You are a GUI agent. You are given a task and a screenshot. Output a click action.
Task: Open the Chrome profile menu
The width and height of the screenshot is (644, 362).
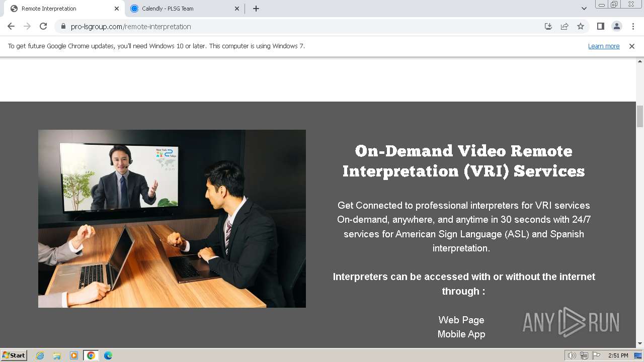pyautogui.click(x=616, y=26)
